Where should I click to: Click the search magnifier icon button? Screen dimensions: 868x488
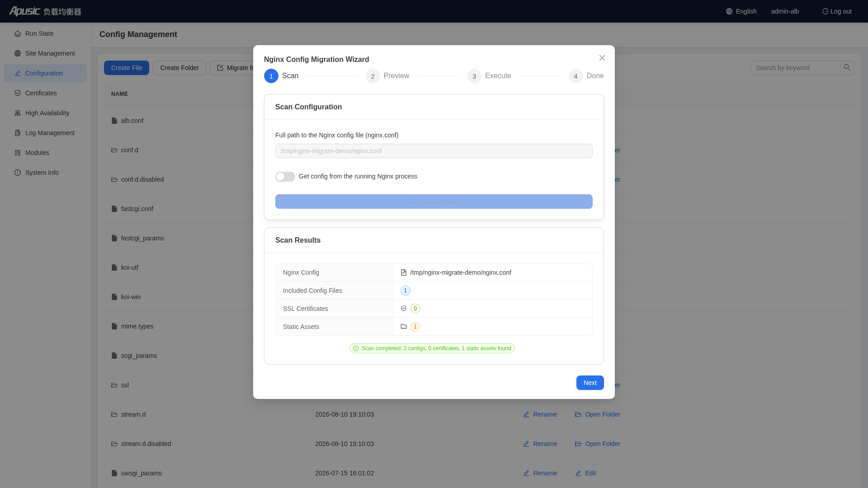point(847,68)
